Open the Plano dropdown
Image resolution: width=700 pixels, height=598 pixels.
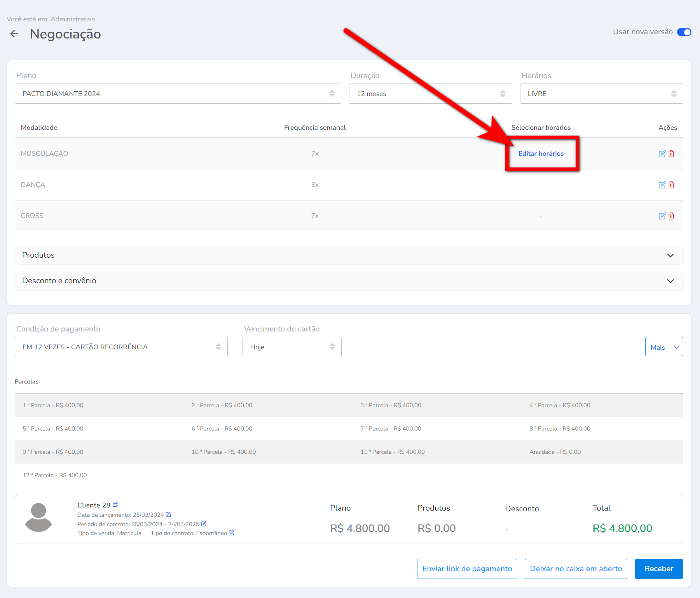(178, 94)
